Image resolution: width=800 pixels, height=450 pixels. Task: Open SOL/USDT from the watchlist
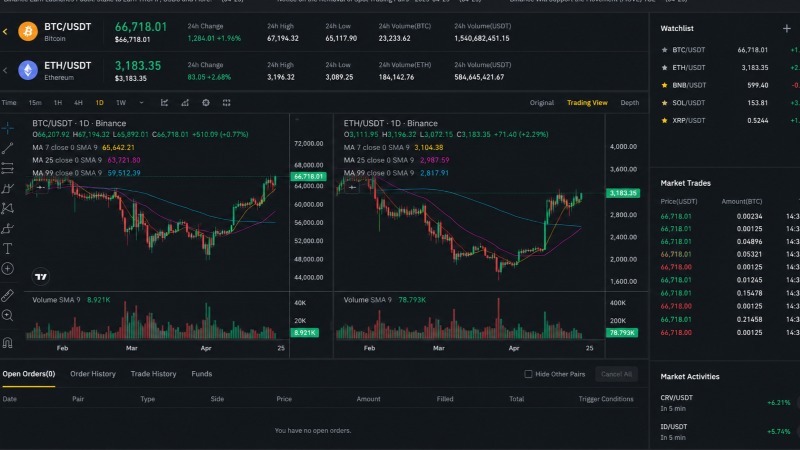pos(688,103)
